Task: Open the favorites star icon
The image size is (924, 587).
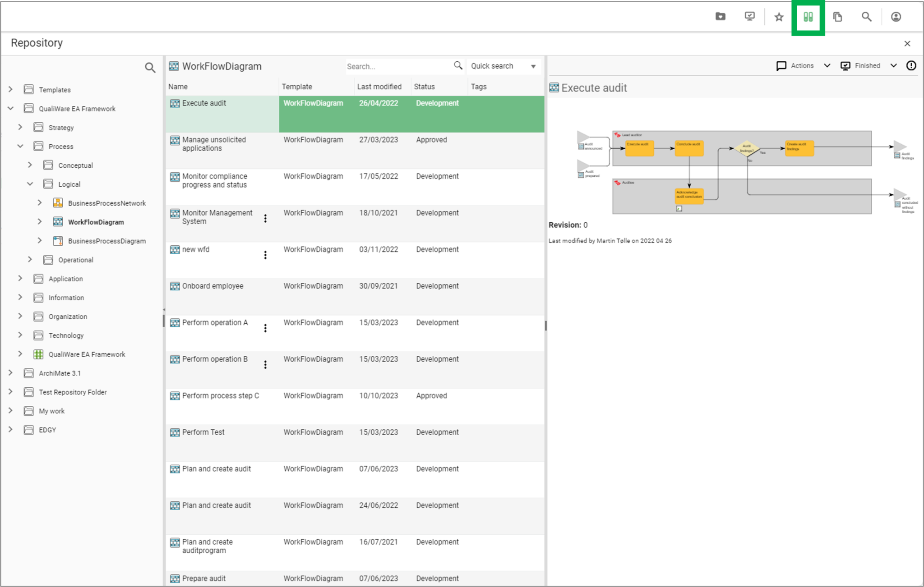Action: pos(779,17)
